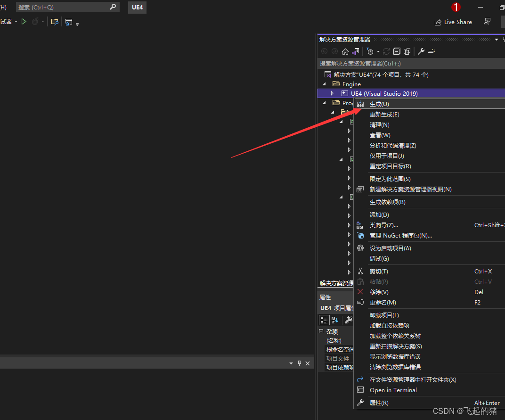Click Open in Terminal menu entry
505x420 pixels.
pos(393,390)
